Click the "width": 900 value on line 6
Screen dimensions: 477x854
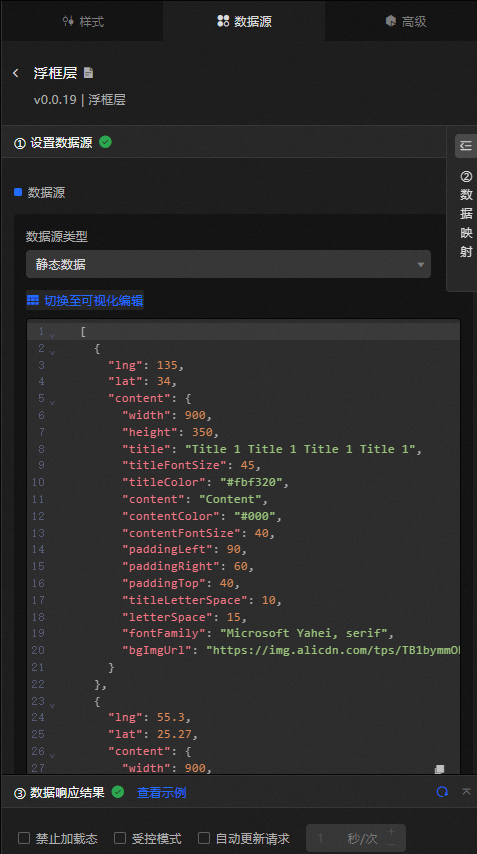(x=195, y=415)
